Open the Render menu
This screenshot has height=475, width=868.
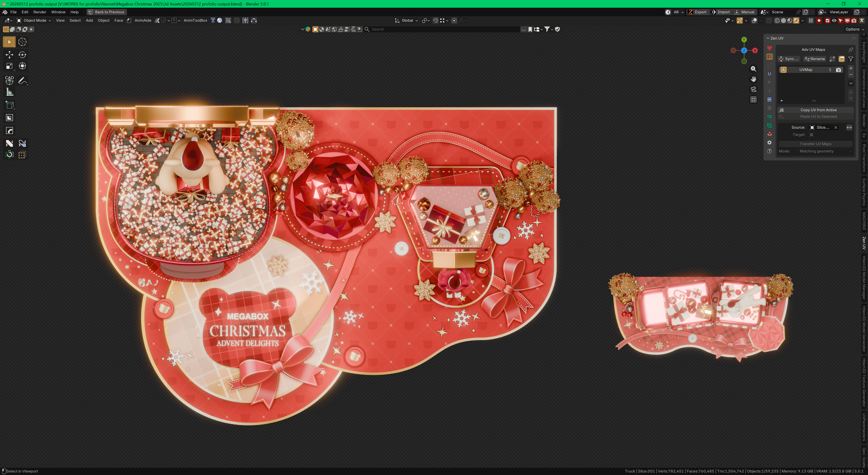(40, 12)
